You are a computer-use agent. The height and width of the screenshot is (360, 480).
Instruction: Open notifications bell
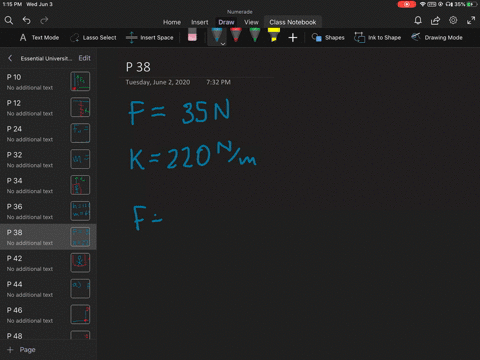[x=418, y=21]
